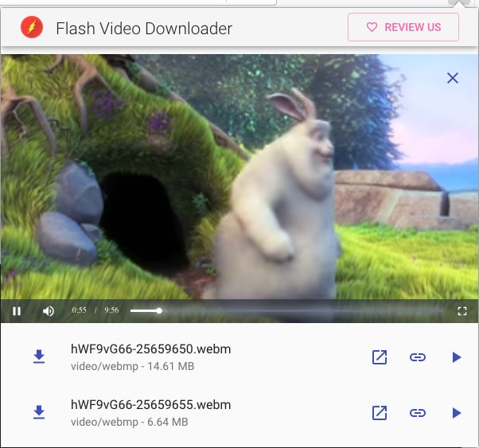
Task: Seek forward on the unplayed progress track
Action: 302,311
